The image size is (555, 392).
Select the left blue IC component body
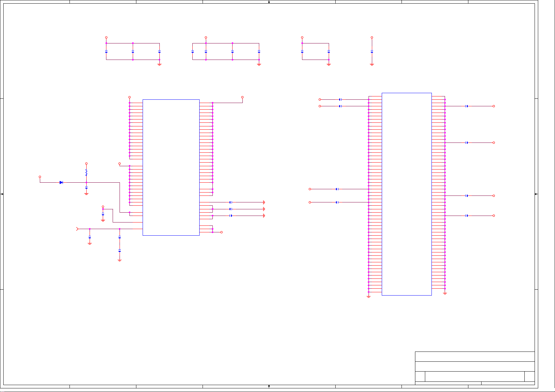(171, 167)
